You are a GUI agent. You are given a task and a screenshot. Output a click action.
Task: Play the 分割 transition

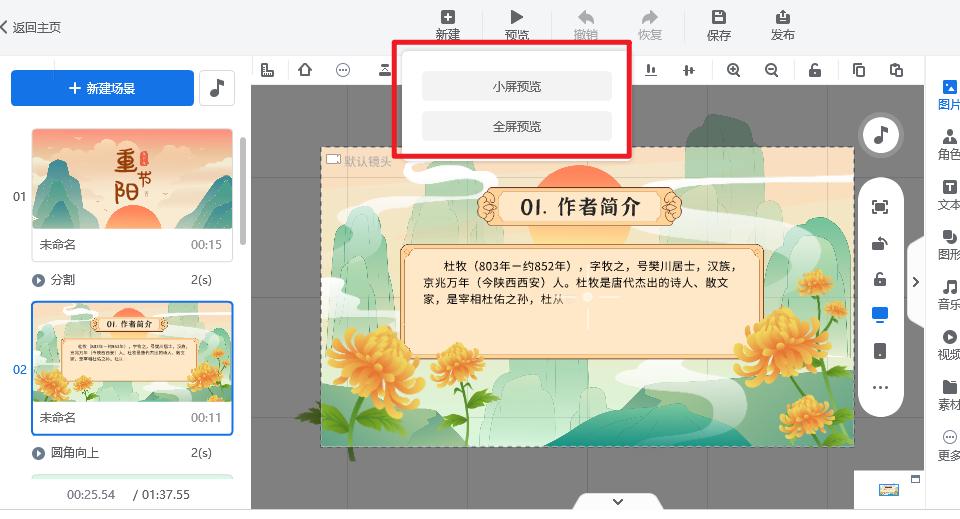[39, 280]
